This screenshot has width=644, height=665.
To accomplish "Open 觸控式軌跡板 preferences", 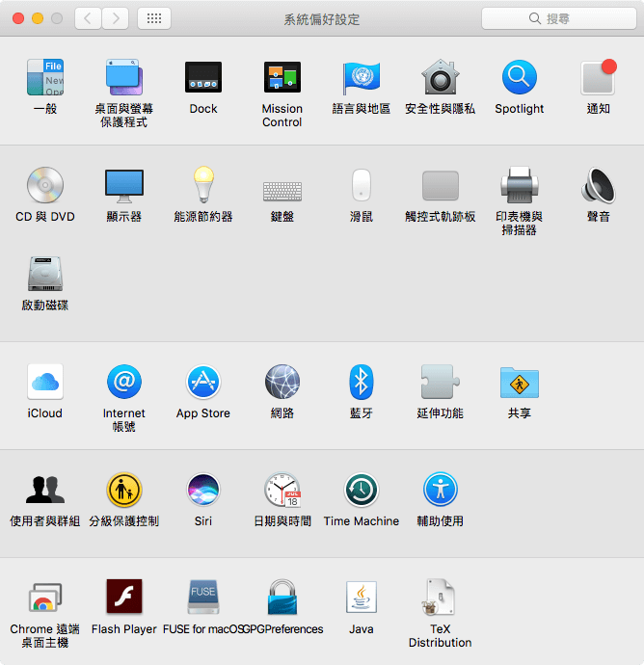I will pyautogui.click(x=440, y=185).
